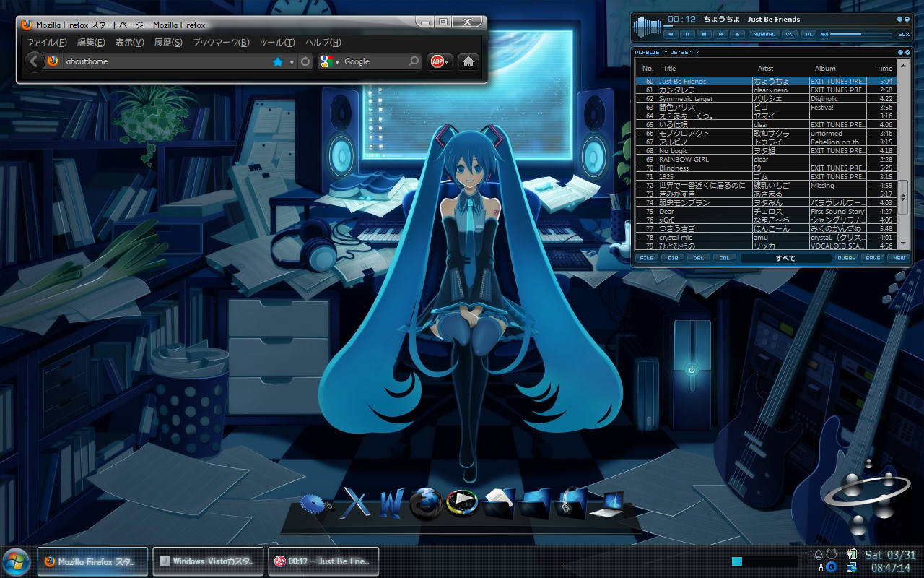Viewport: 924px width, 578px height.
Task: Open the bookmark star dropdown arrow
Action: point(292,62)
